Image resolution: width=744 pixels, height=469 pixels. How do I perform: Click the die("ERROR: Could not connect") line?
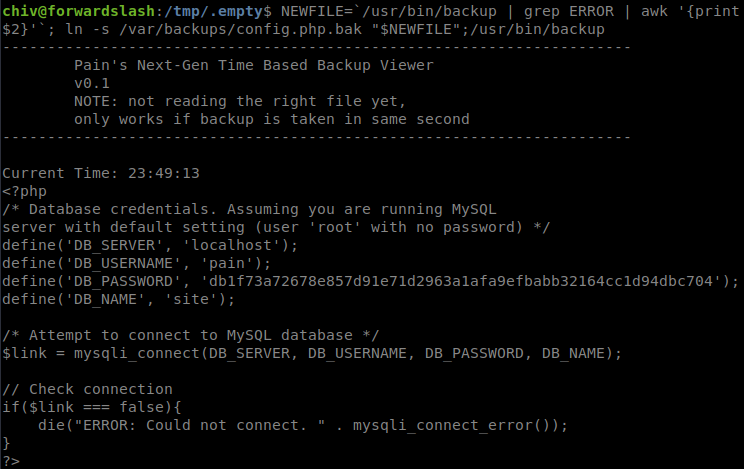click(x=303, y=425)
